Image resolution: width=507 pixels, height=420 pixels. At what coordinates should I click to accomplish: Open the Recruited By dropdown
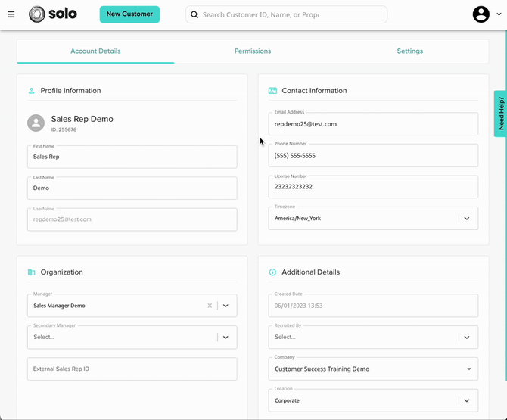pyautogui.click(x=466, y=338)
